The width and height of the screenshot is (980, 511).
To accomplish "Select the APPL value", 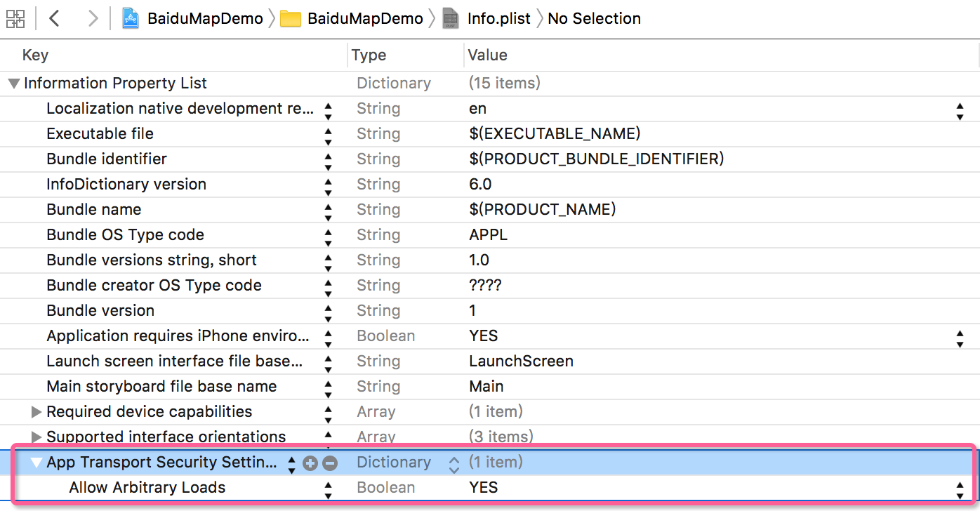I will click(488, 235).
